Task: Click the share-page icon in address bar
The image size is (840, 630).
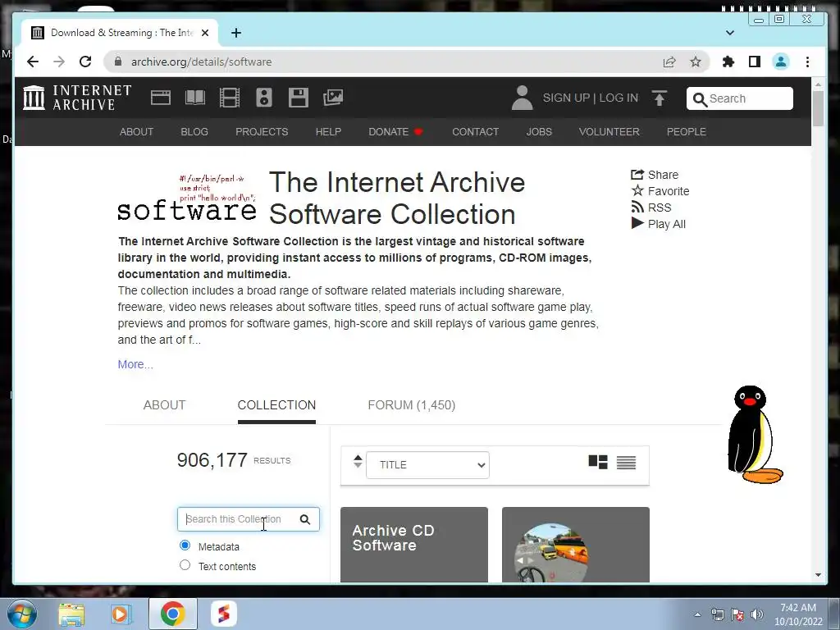Action: [x=669, y=62]
